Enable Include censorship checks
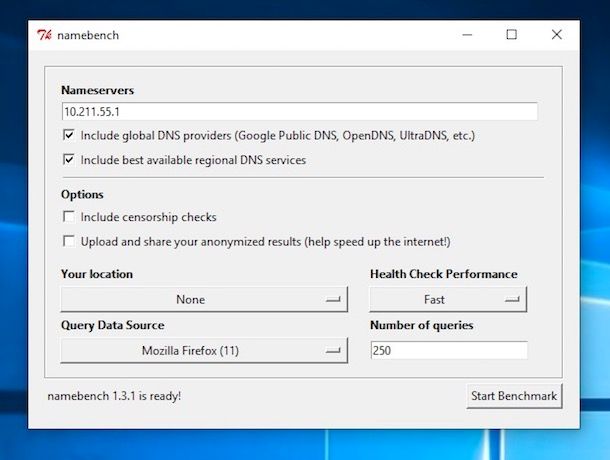 coord(69,216)
